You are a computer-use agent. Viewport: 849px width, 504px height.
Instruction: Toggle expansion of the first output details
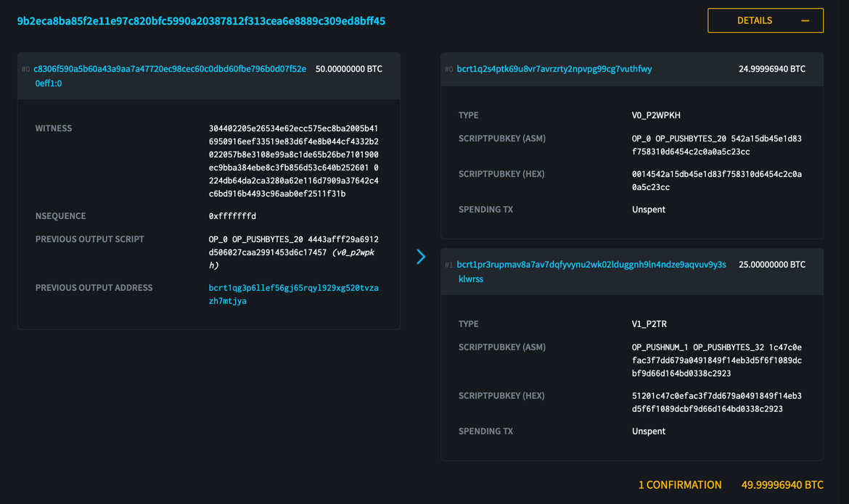click(631, 69)
